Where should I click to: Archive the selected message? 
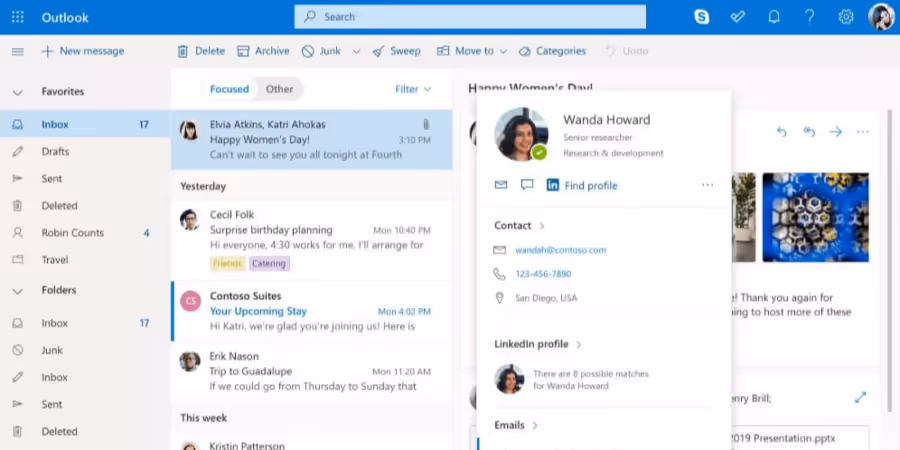263,51
